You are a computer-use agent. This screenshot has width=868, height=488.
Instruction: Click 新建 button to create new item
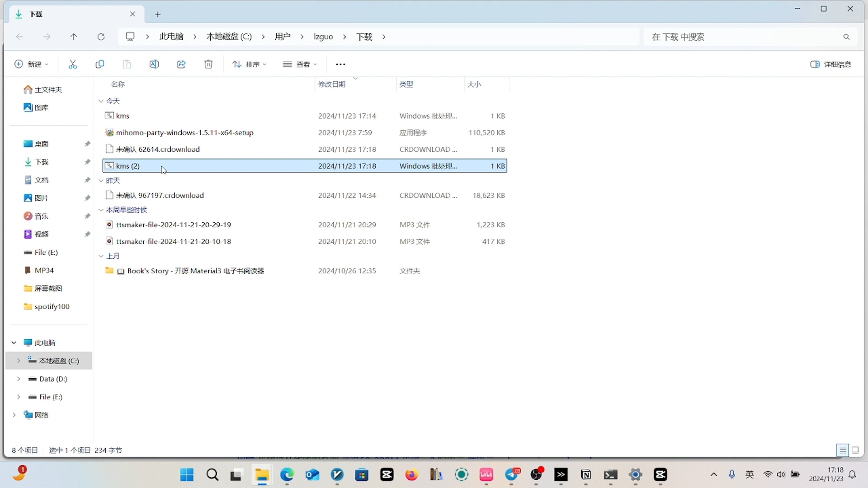[x=30, y=64]
